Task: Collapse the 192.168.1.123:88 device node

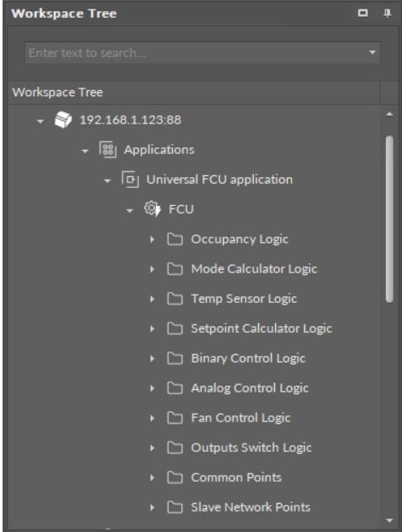Action: pyautogui.click(x=40, y=121)
